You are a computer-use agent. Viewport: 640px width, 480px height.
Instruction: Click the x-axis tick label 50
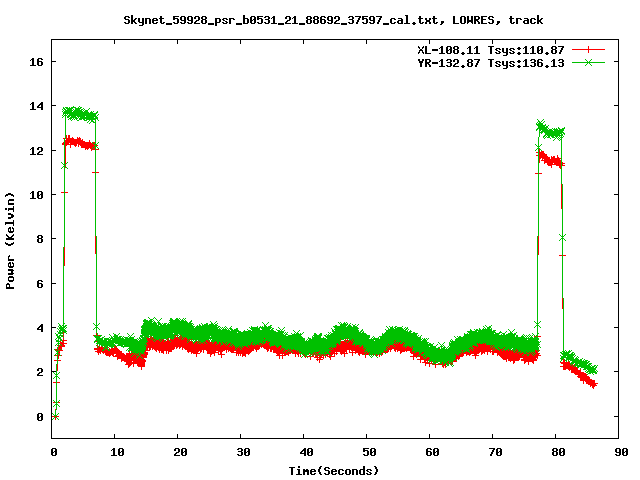369,452
